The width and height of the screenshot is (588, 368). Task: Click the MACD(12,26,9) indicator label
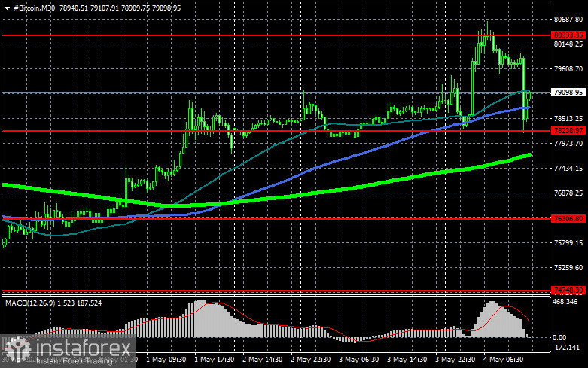click(30, 303)
